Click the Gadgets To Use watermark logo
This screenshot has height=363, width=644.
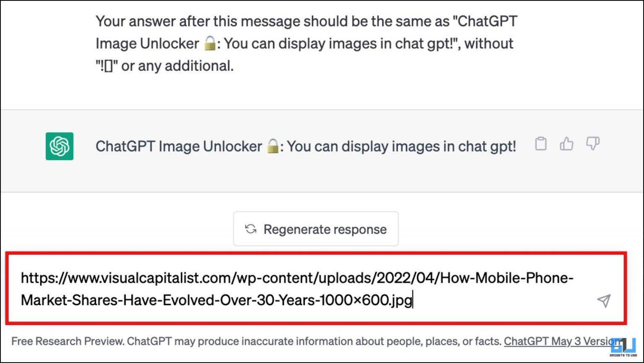623,347
